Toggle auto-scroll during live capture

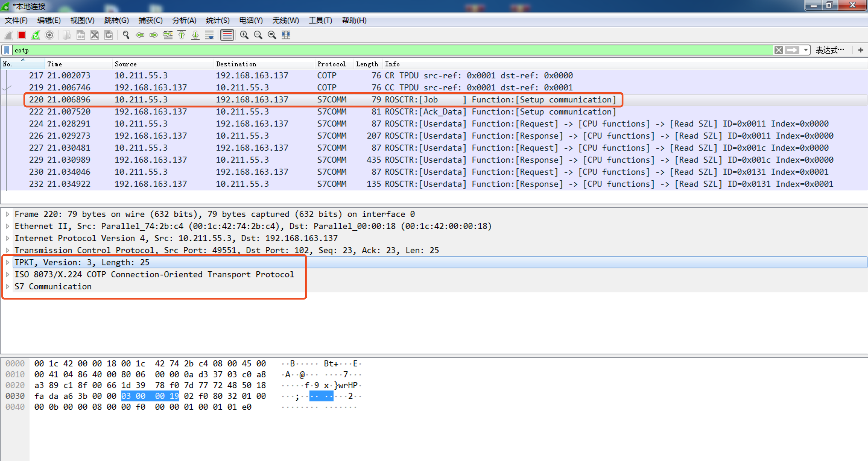(210, 35)
